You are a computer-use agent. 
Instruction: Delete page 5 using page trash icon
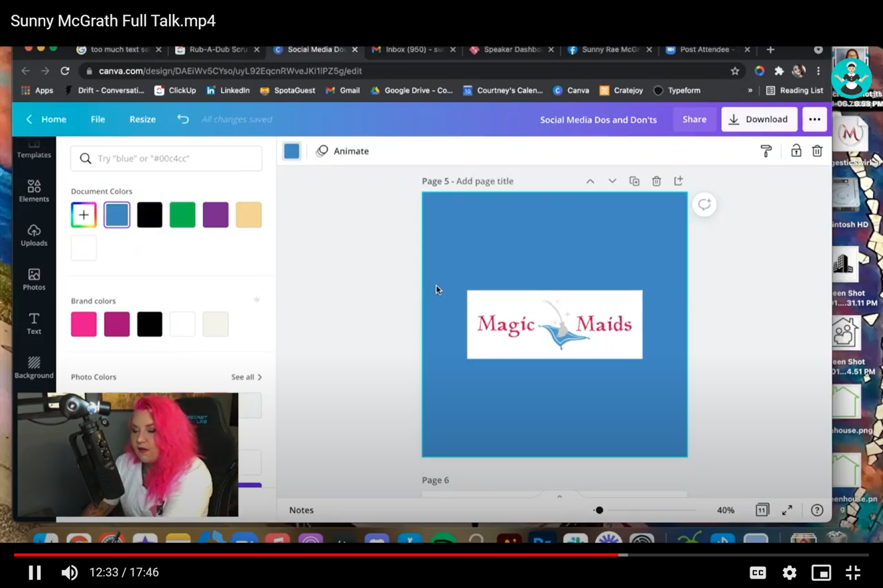[x=656, y=181]
